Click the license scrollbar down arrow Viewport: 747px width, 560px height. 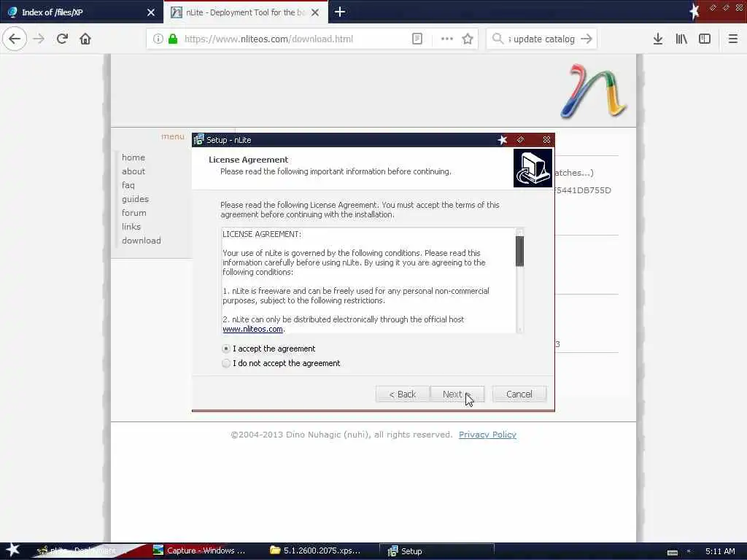[519, 330]
